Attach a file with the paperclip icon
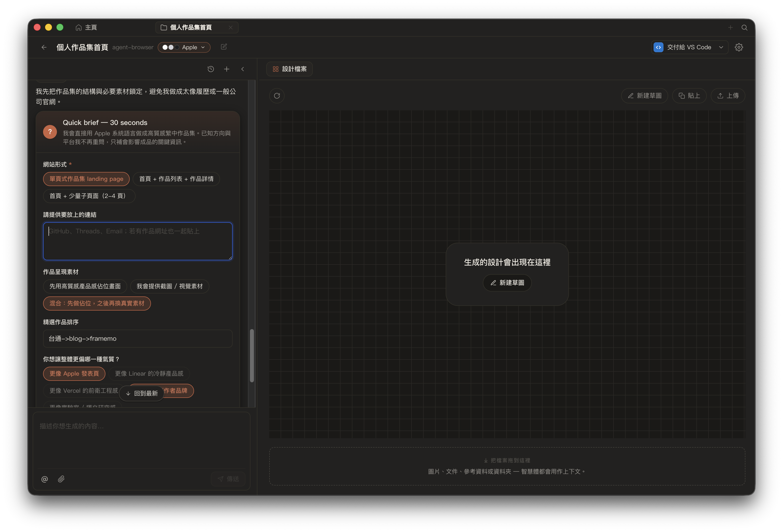Screen dimensions: 783x532 61,479
